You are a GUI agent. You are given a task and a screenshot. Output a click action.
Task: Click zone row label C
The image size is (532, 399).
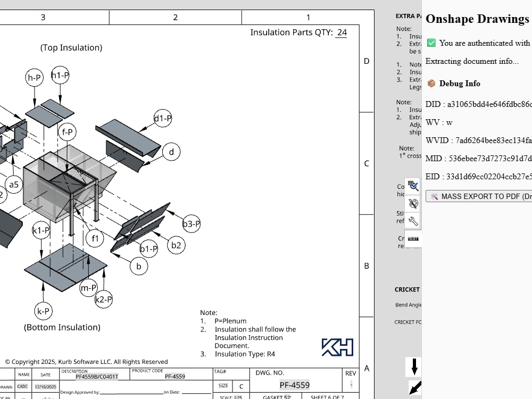[367, 163]
